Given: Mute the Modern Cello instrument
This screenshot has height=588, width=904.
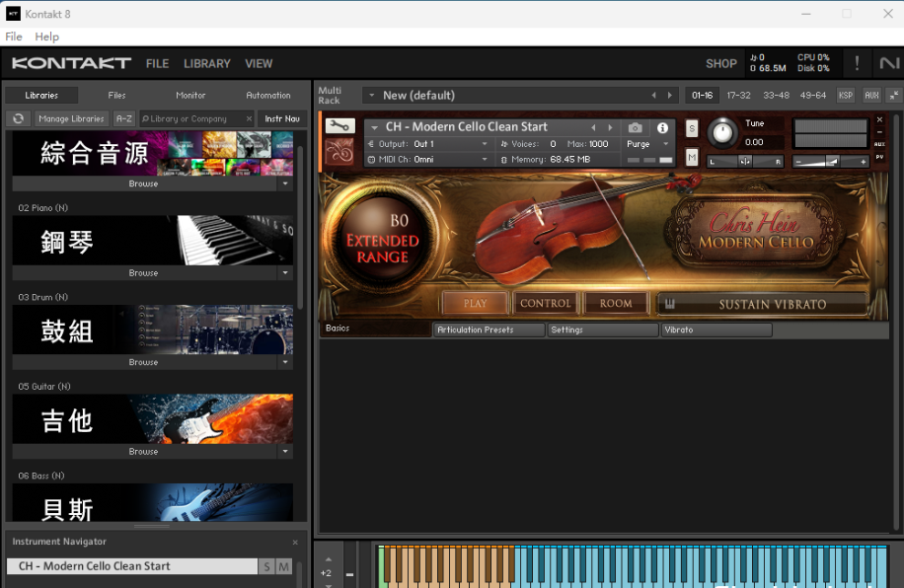Looking at the screenshot, I should [x=692, y=157].
